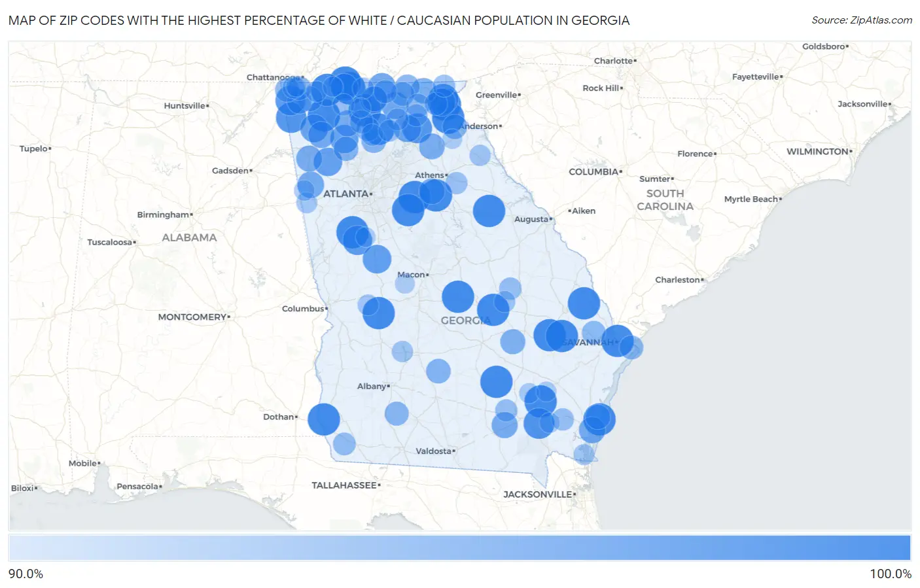920x588 pixels.
Task: Click the Columbus city label
Action: pyautogui.click(x=303, y=309)
